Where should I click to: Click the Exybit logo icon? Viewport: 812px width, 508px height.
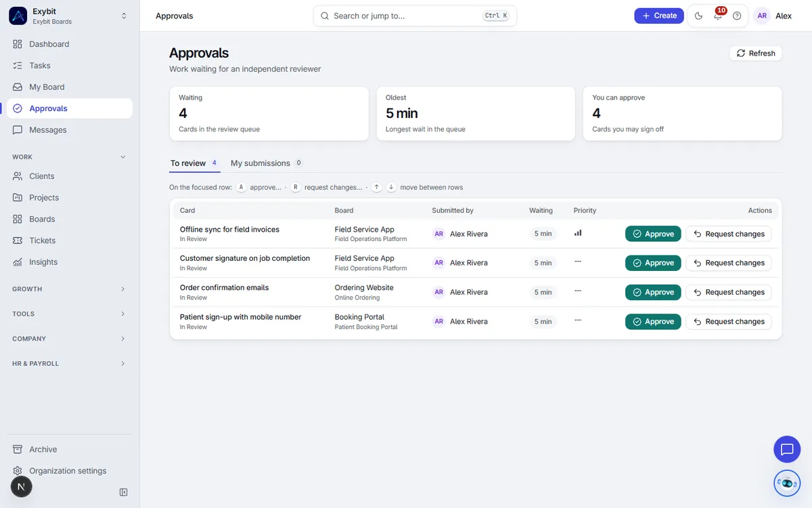[x=18, y=16]
